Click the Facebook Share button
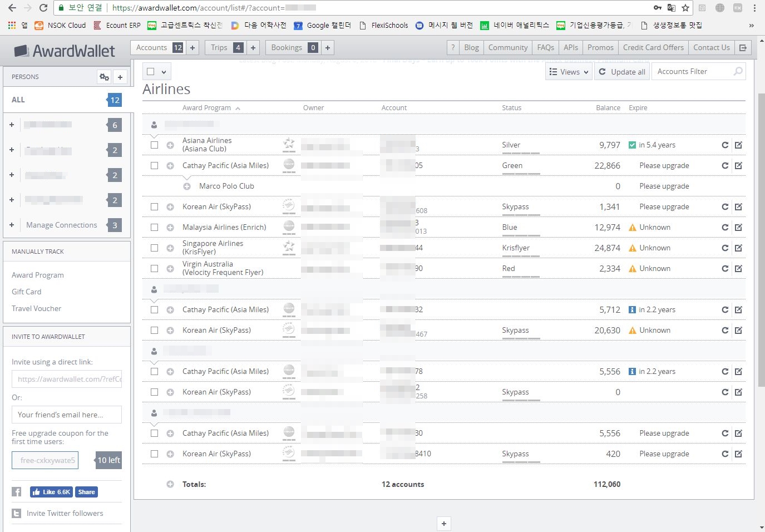The height and width of the screenshot is (532, 765). tap(86, 492)
